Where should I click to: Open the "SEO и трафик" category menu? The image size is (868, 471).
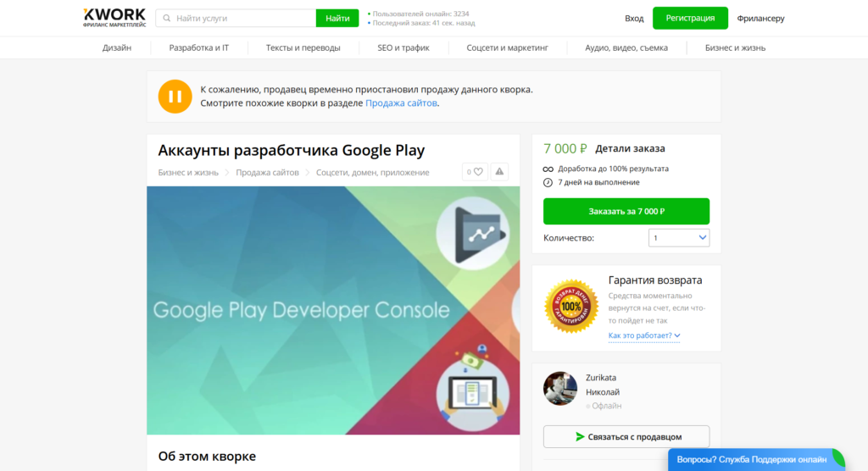click(403, 47)
